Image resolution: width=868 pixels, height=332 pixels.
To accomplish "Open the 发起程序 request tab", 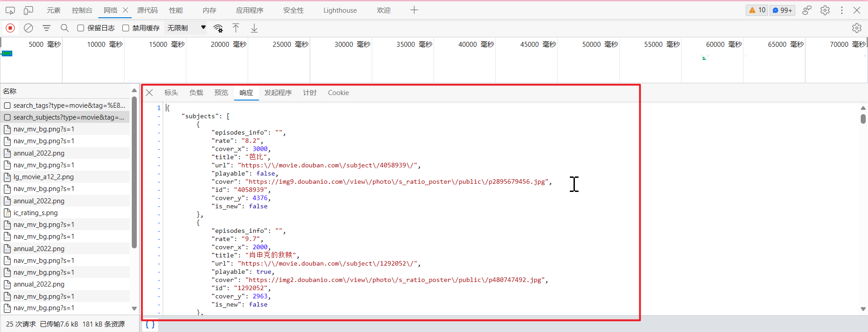I will [278, 93].
